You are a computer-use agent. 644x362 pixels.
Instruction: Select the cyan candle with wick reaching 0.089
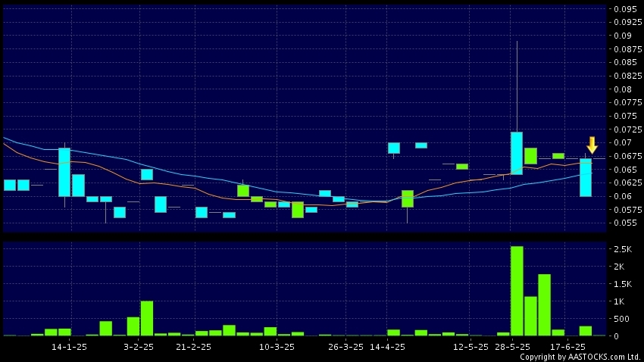pos(517,153)
